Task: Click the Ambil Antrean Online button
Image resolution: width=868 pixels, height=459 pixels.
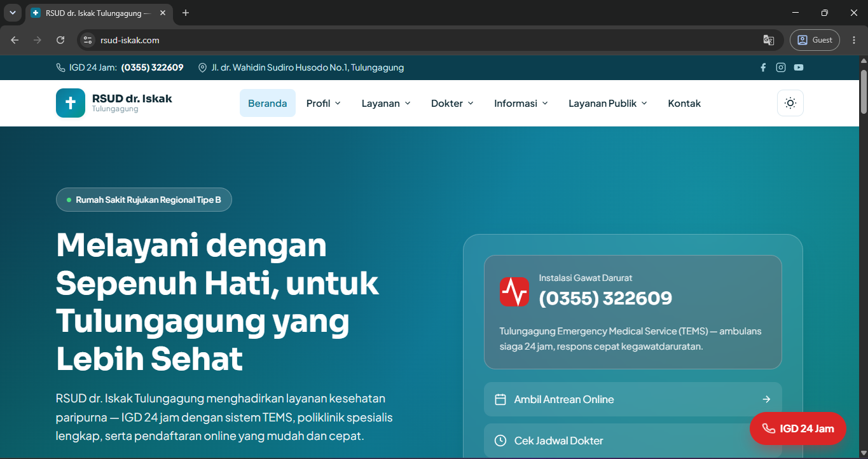Action: click(x=633, y=399)
